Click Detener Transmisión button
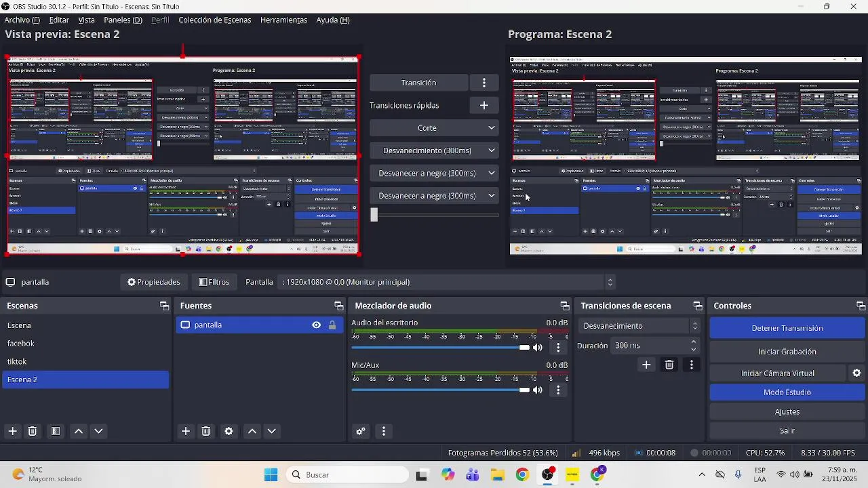868x488 pixels. pyautogui.click(x=787, y=328)
